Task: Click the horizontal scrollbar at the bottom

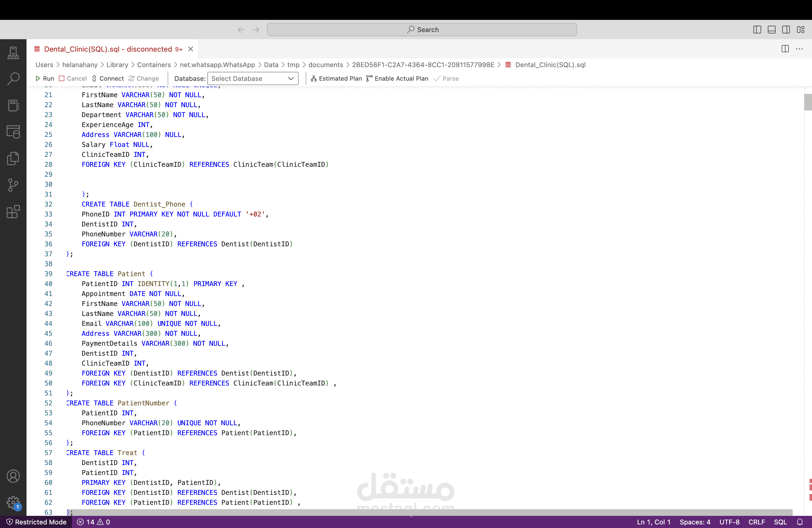Action: (430, 512)
